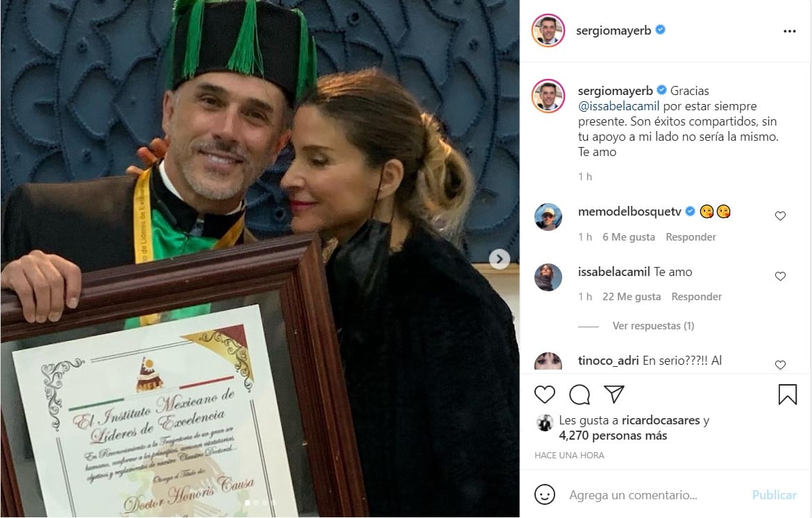
Task: Open sergiomayerb profile picture in header
Action: coord(548,31)
